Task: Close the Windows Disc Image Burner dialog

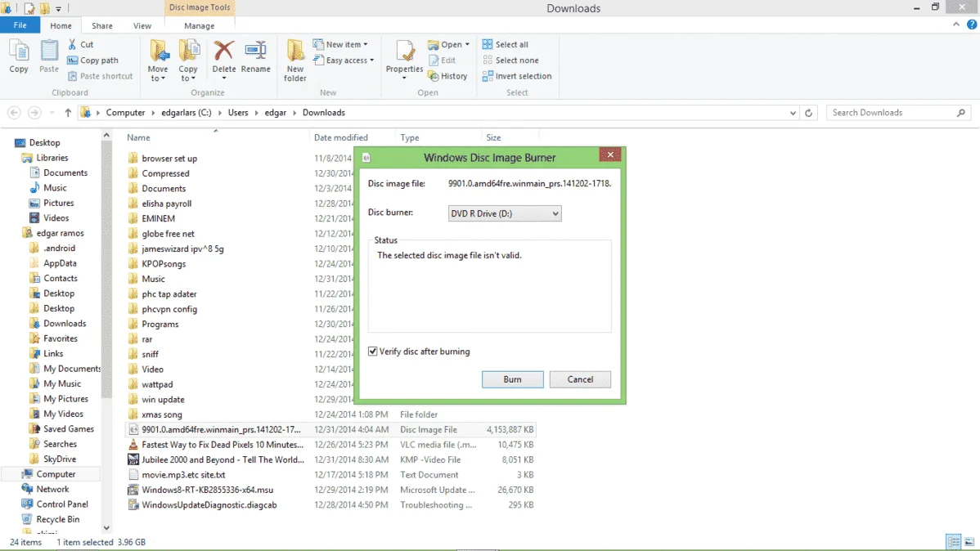Action: (610, 155)
